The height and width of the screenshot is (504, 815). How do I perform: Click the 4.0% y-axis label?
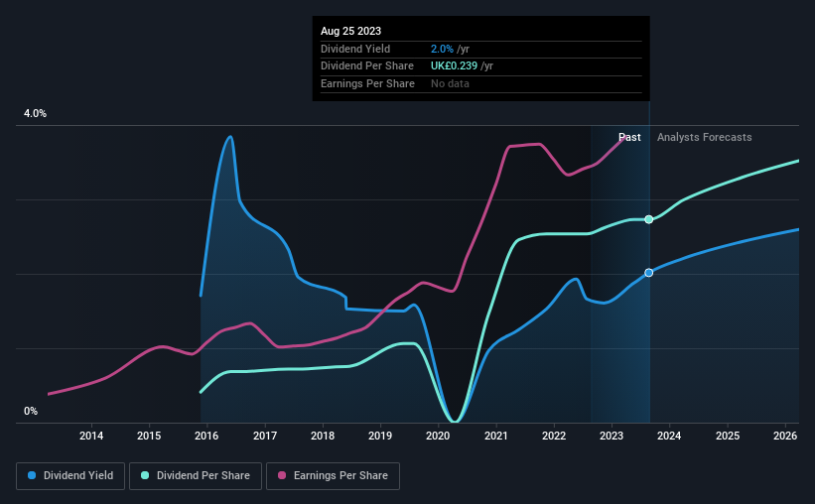[x=35, y=113]
